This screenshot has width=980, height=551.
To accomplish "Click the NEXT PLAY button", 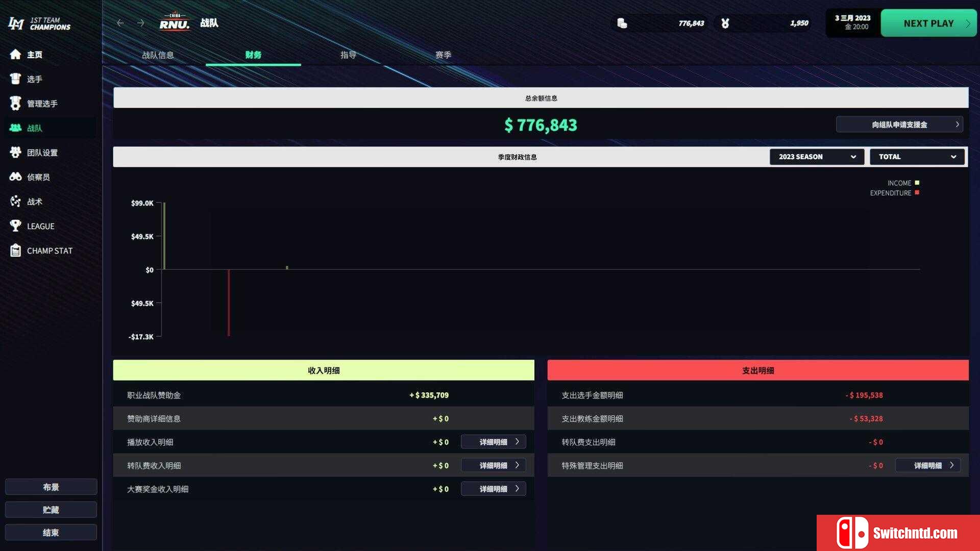I will pos(928,23).
